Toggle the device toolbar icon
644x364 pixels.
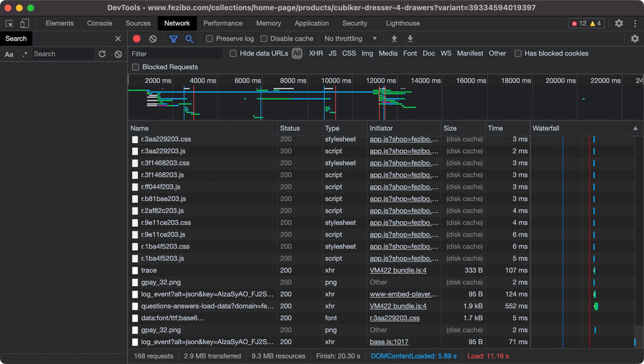click(24, 23)
